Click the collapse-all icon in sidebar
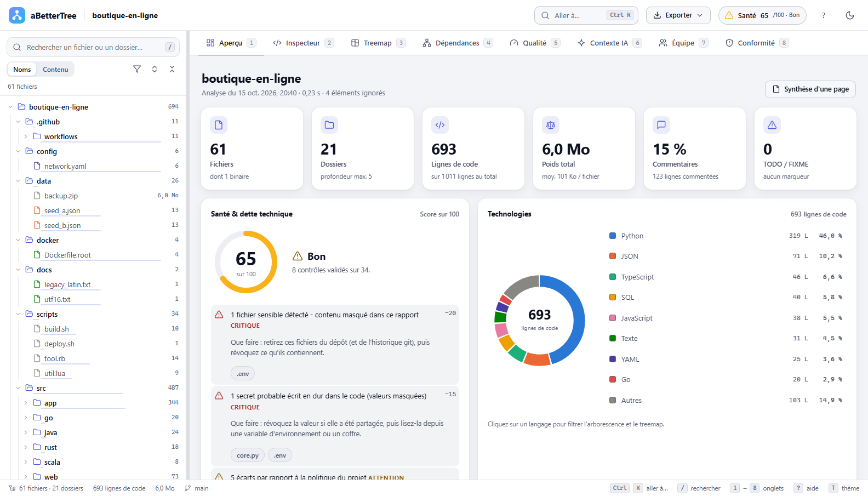This screenshot has height=496, width=868. click(x=172, y=69)
